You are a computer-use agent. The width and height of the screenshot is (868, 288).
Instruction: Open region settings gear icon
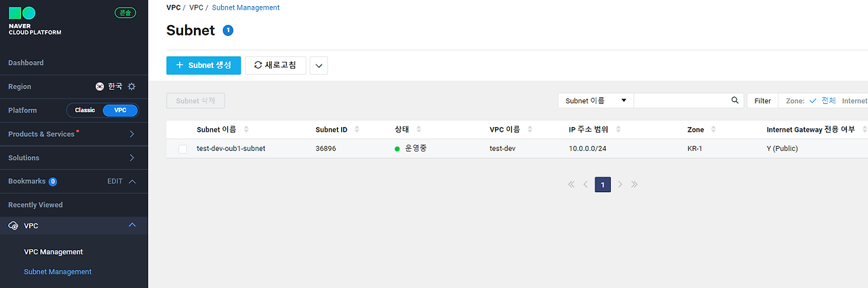point(132,86)
